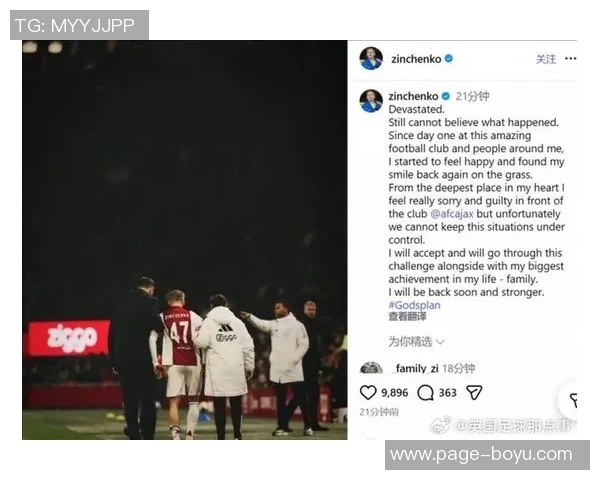The height and width of the screenshot is (480, 600).
Task: Open _family_zi commenter avatar
Action: click(x=371, y=367)
